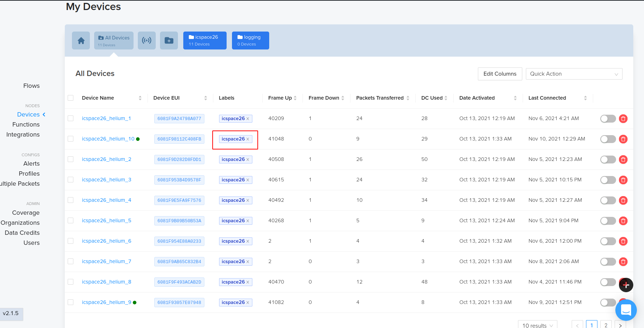Click the EUI 6081F9A24798A077 value
Image resolution: width=644 pixels, height=328 pixels.
pos(179,119)
